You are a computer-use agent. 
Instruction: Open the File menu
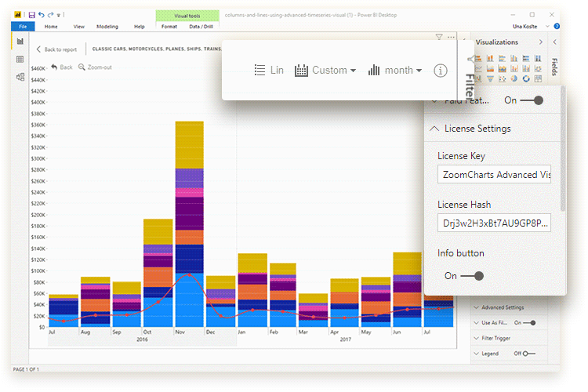click(23, 26)
